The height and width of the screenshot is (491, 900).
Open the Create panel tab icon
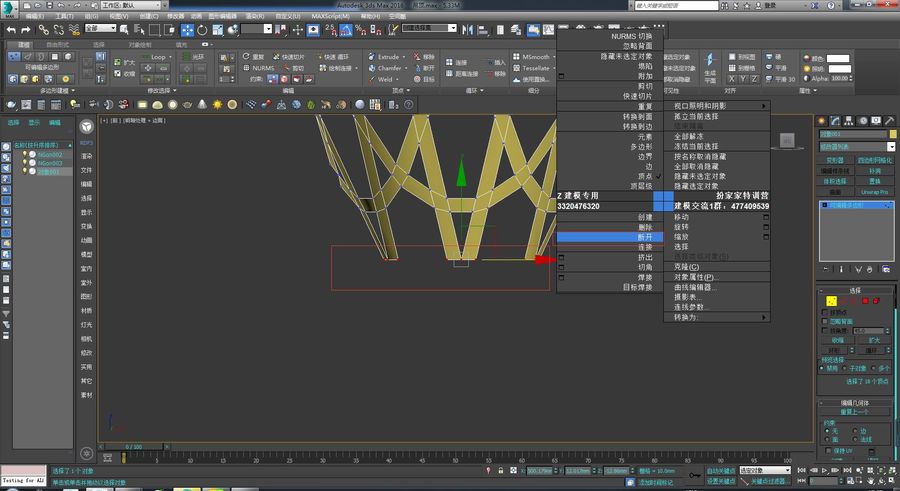[x=822, y=121]
